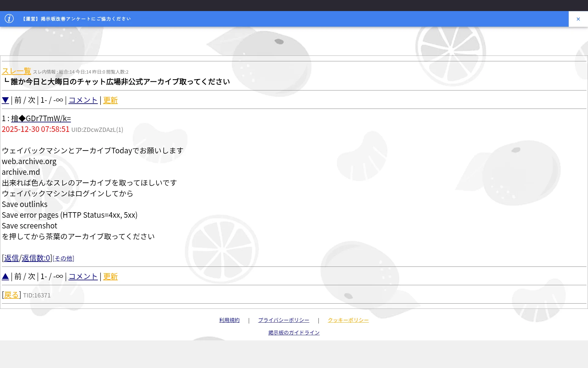Click the bottom 更新 refresh link
Screen dimensions: 588x368
110,277
